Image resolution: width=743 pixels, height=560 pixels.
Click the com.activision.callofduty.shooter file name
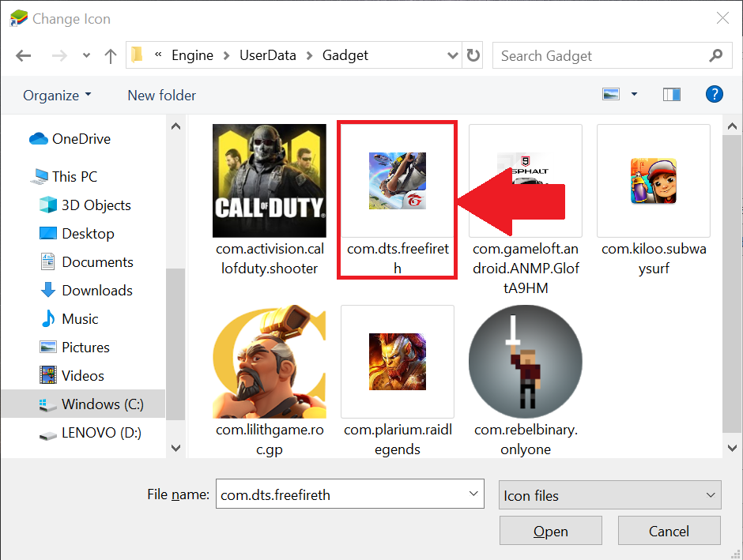click(x=270, y=258)
